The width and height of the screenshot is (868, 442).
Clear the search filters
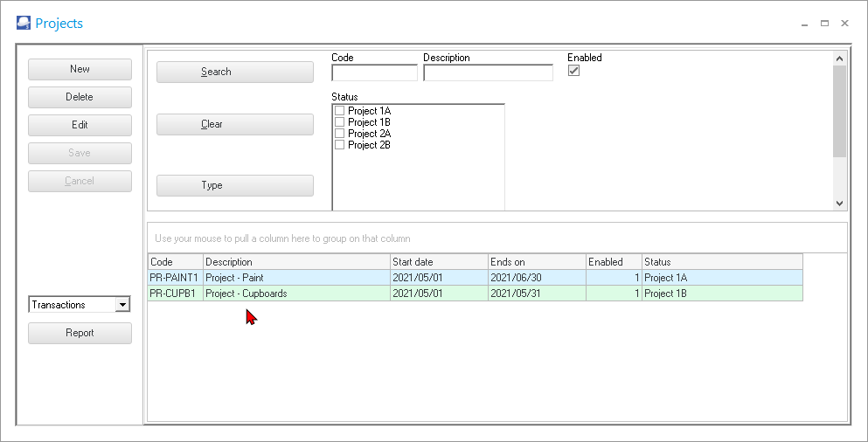(234, 124)
